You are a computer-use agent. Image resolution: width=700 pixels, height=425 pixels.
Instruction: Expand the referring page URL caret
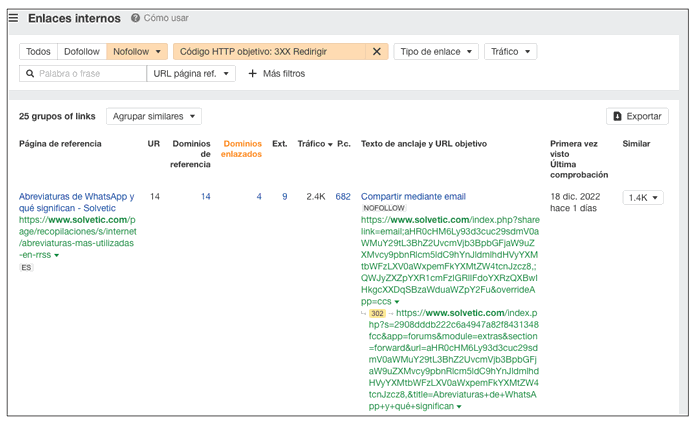56,255
